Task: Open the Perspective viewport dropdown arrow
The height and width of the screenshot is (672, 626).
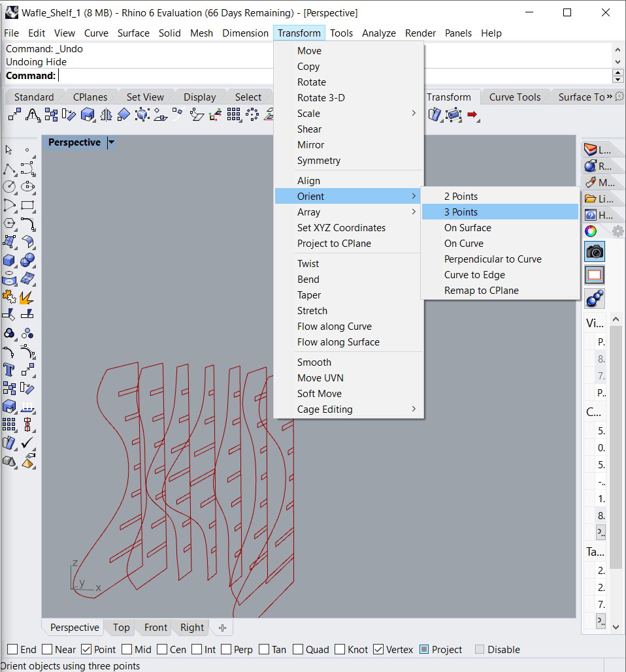Action: tap(111, 142)
